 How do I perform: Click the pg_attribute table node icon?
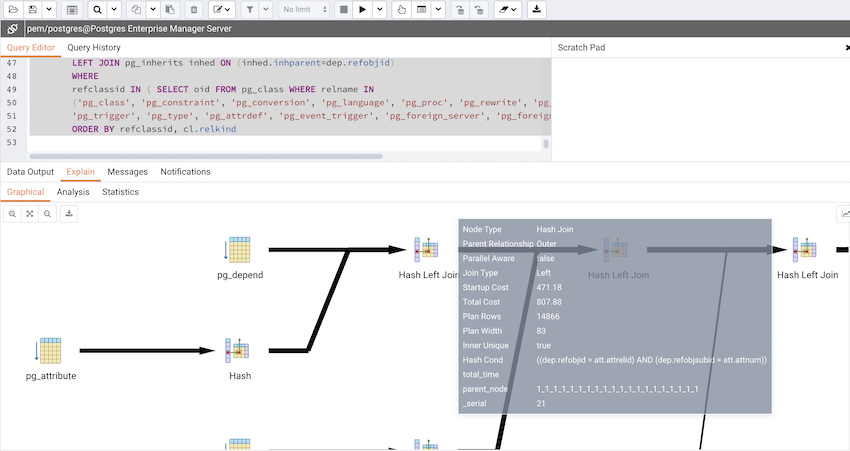click(49, 351)
